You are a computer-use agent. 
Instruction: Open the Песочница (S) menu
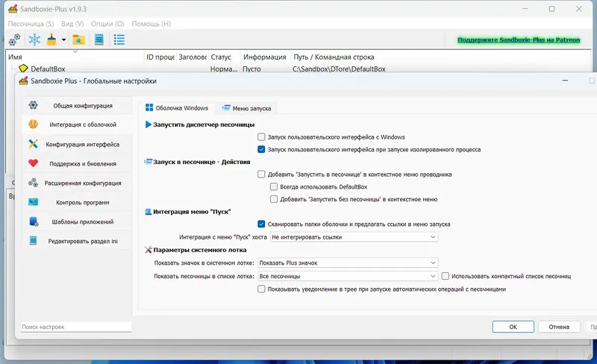pos(31,24)
